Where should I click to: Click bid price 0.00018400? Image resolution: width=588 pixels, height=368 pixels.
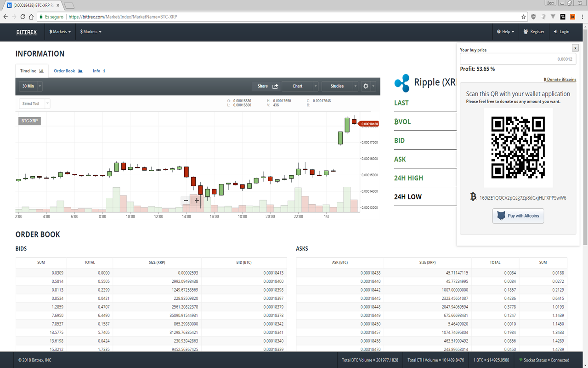[273, 281]
